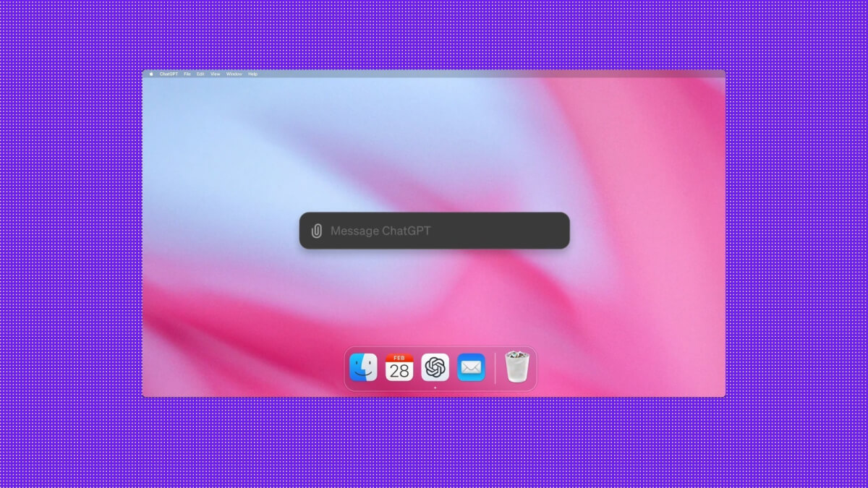This screenshot has width=868, height=488.
Task: Open the ChatGPT app menu
Action: pos(169,74)
